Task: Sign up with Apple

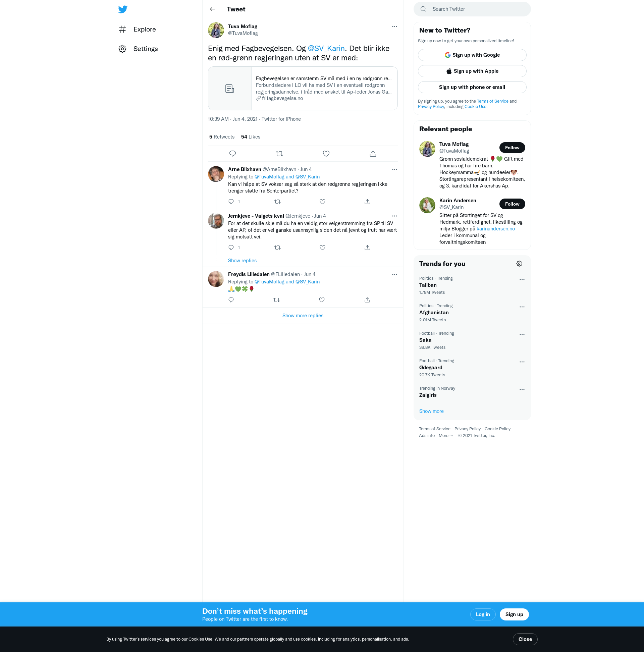Action: (x=472, y=71)
